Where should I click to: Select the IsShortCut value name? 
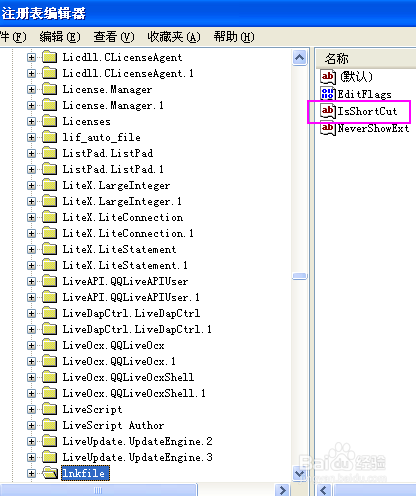(367, 111)
